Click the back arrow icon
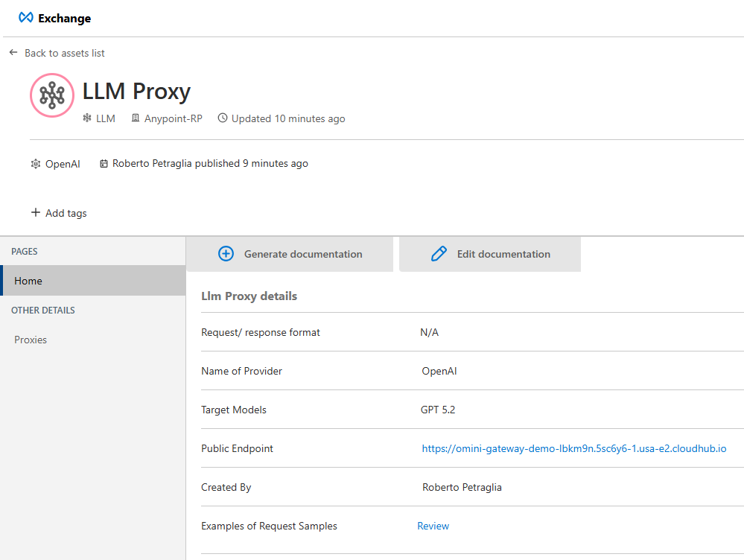The width and height of the screenshot is (744, 560). point(13,52)
